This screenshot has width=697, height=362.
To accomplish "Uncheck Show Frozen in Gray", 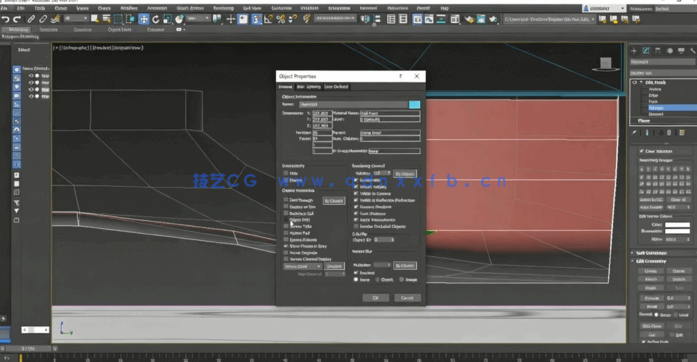I will coord(286,245).
